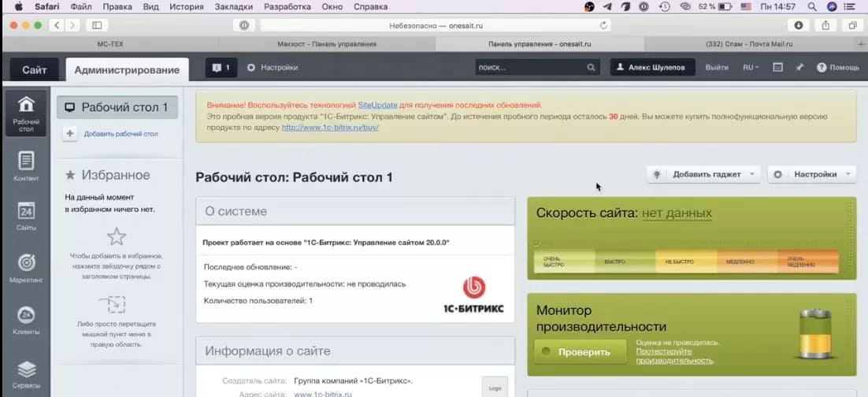Viewport: 868px width, 397px height.
Task: Click Проверить performance button
Action: click(581, 351)
